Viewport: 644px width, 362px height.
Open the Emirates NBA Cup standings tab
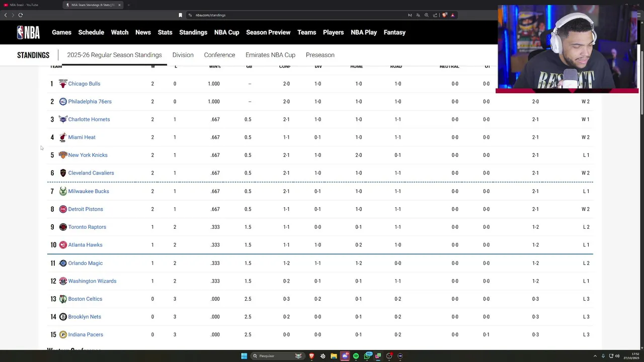point(270,55)
